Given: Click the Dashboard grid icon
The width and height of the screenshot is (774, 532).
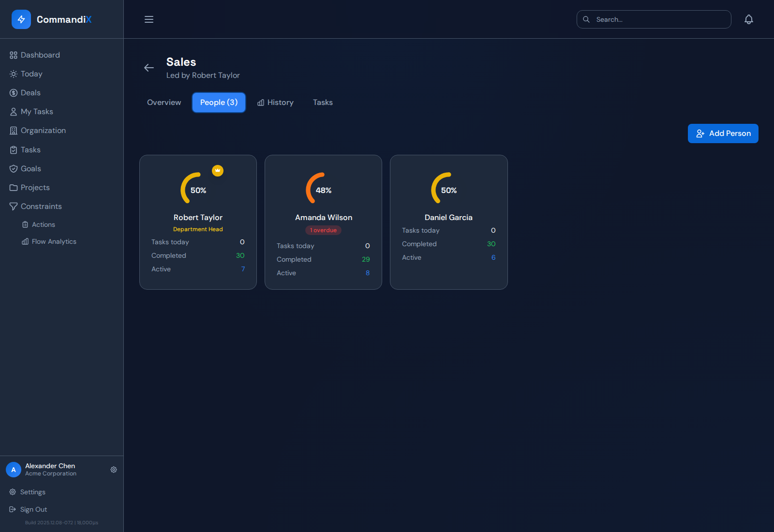Looking at the screenshot, I should (14, 55).
